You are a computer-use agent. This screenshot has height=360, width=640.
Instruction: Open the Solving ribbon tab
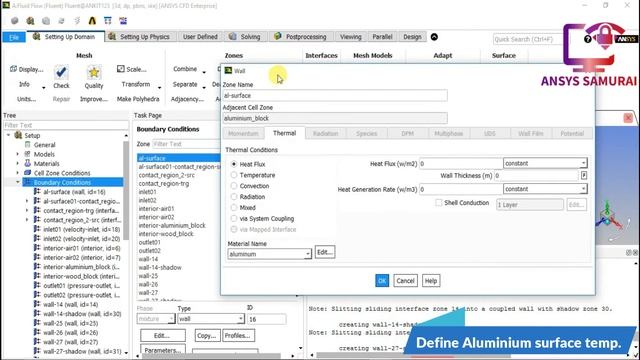coord(245,37)
